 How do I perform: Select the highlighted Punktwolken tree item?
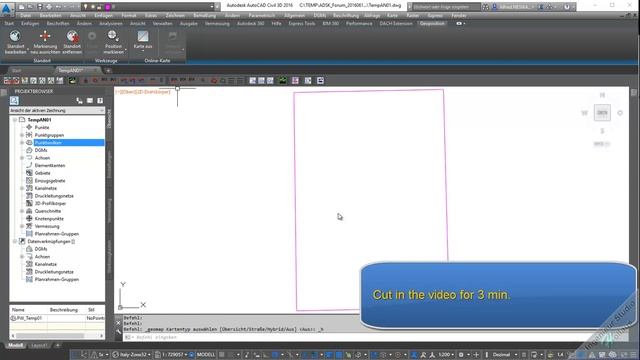point(69,142)
